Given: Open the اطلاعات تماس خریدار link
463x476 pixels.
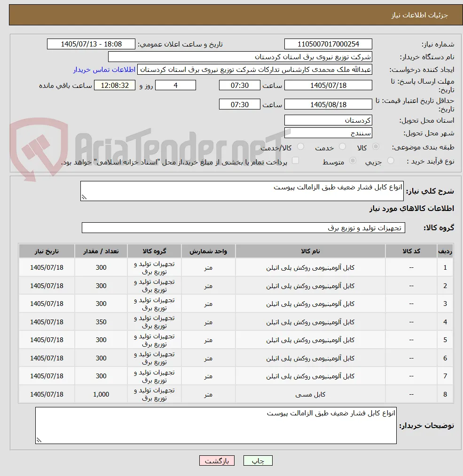Looking at the screenshot, I should pyautogui.click(x=104, y=70).
